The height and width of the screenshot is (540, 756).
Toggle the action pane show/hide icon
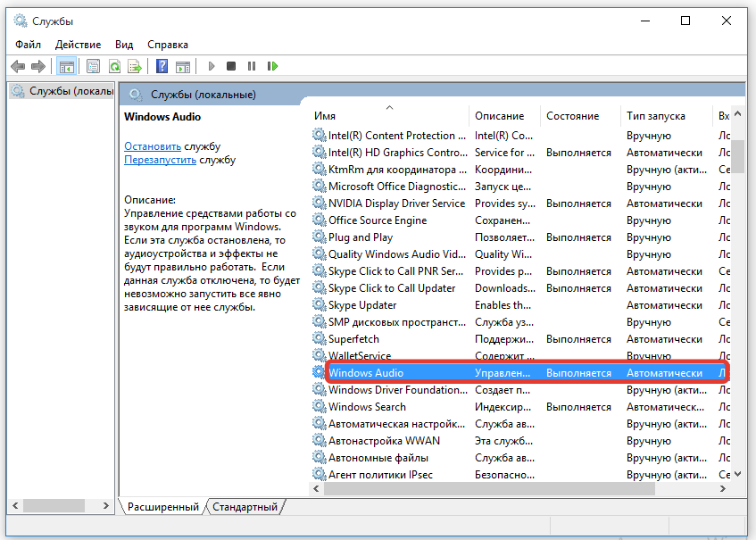[x=182, y=66]
